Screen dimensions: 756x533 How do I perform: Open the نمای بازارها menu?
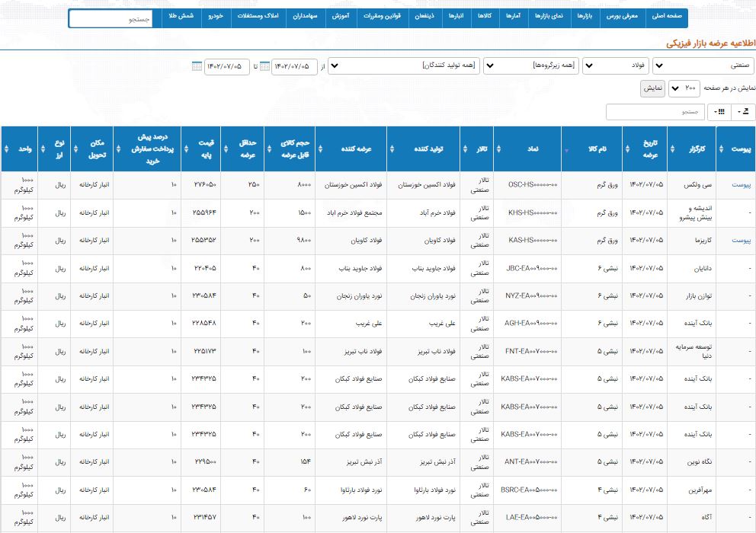[x=549, y=17]
